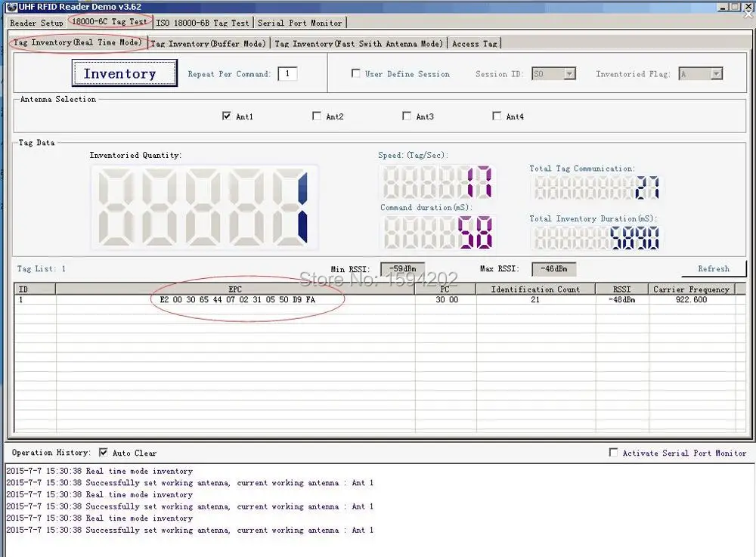Click the Inventory button

pyautogui.click(x=124, y=73)
